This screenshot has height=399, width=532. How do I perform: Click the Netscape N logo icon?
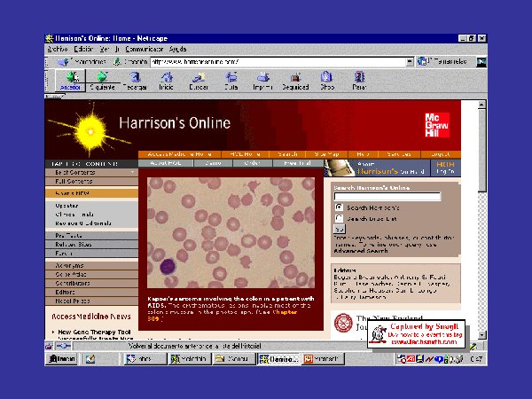coord(481,62)
